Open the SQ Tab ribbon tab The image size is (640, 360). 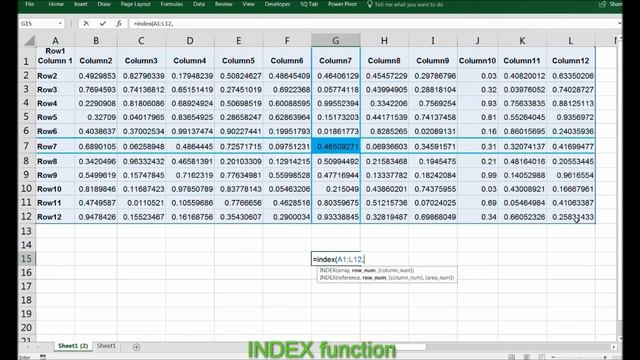point(309,4)
